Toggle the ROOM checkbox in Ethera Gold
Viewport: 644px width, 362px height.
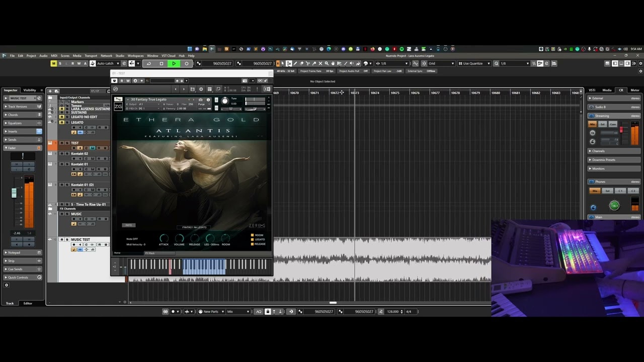pos(252,235)
